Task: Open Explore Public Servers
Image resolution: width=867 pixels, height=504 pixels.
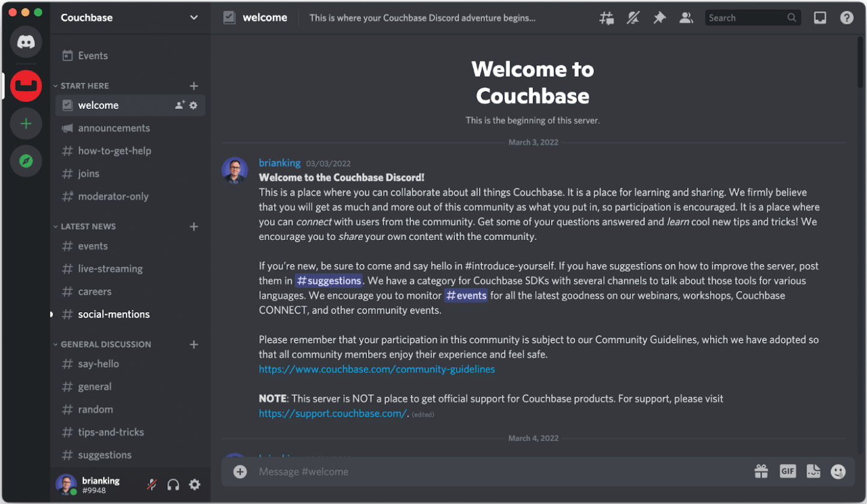Action: 26,161
